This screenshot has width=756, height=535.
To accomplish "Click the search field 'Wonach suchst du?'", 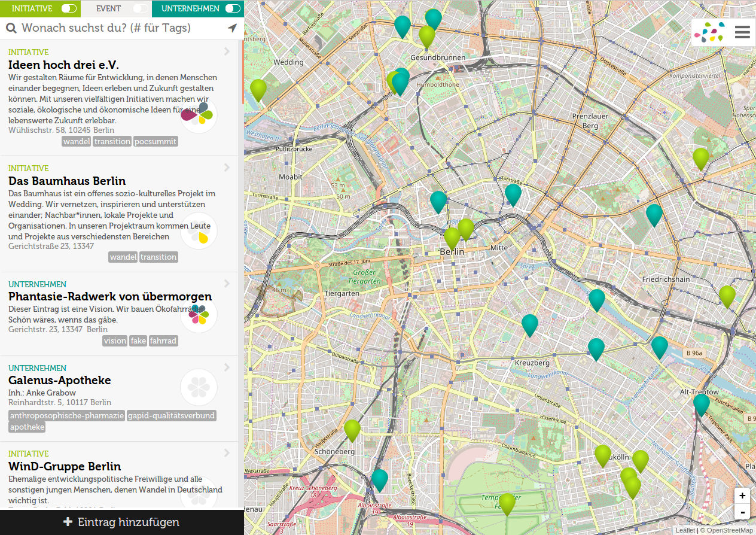I will coord(120,28).
